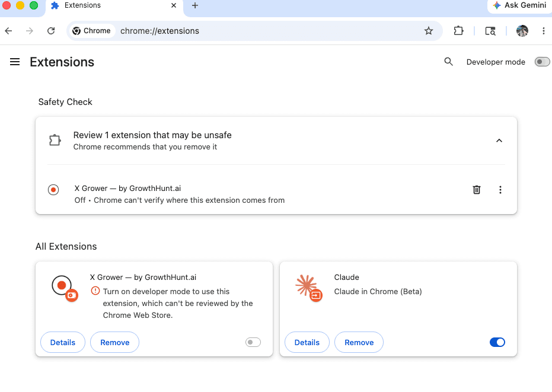Disable the Claude extension toggle
The image size is (552, 392).
tap(497, 342)
